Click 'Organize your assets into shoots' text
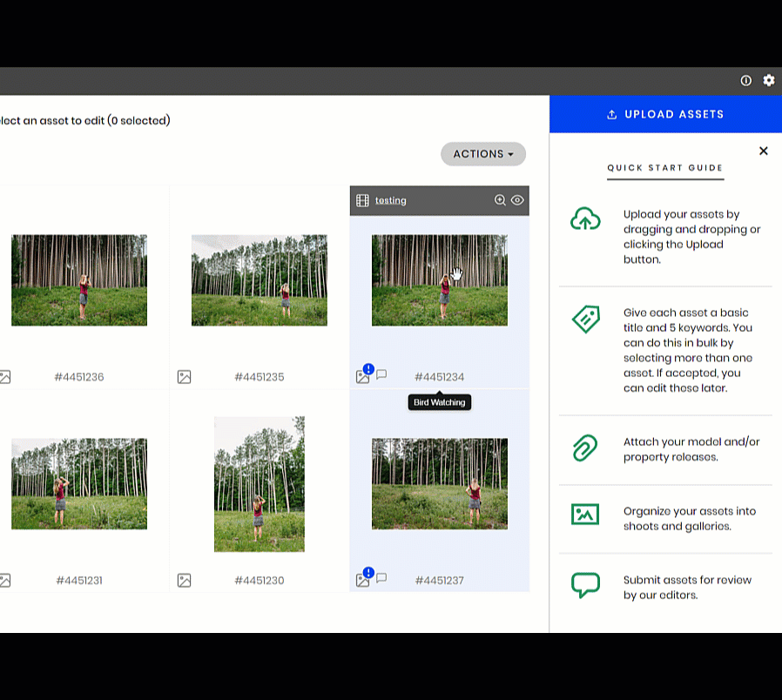 [689, 519]
